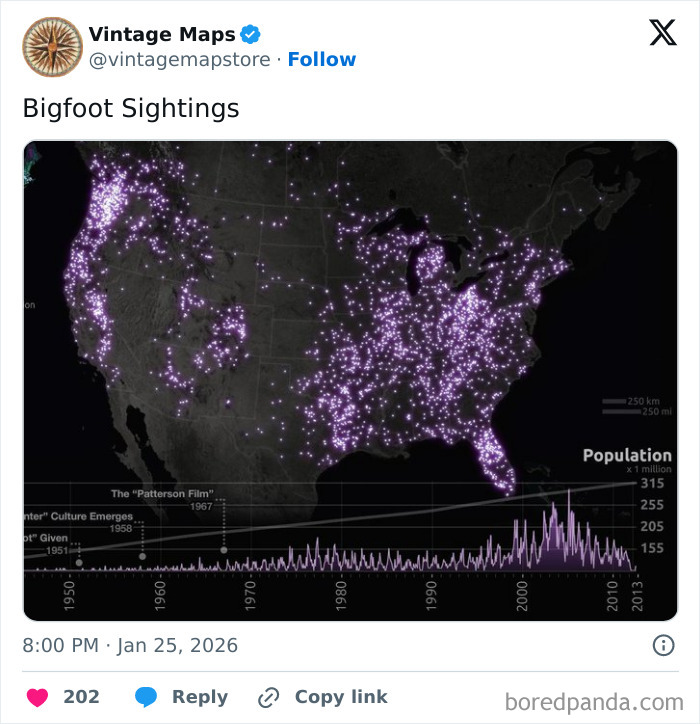Viewport: 700px width, 724px height.
Task: Open the tweet info icon
Action: pos(663,645)
